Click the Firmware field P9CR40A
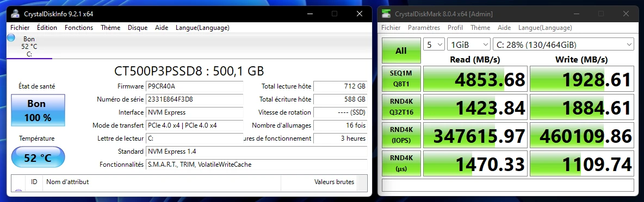 pos(195,86)
